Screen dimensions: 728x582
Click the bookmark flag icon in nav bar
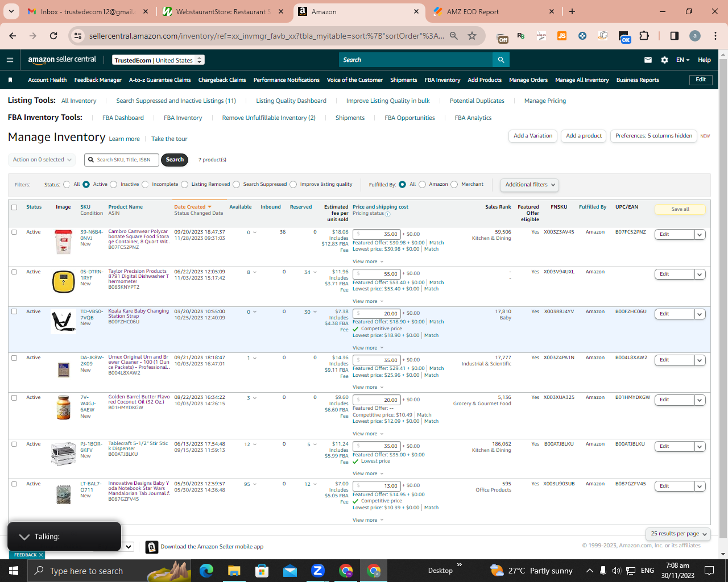tap(10, 80)
